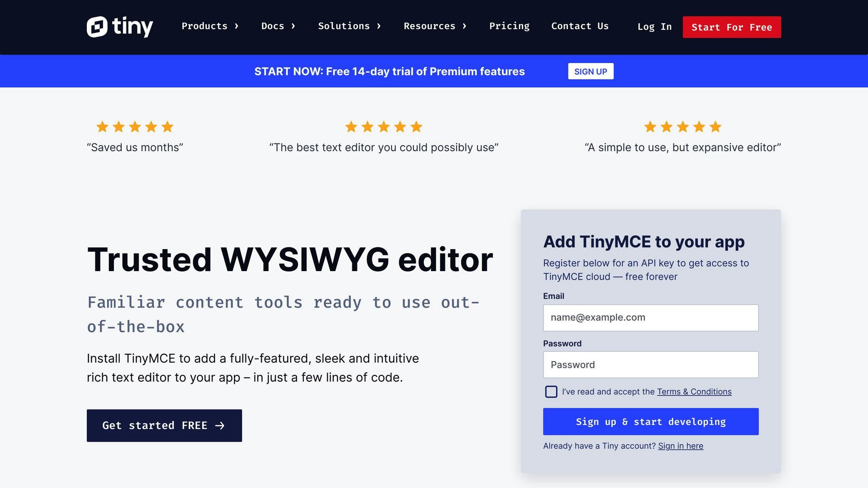
Task: Click the Trusted WYSIWYG editor heading
Action: tap(290, 259)
